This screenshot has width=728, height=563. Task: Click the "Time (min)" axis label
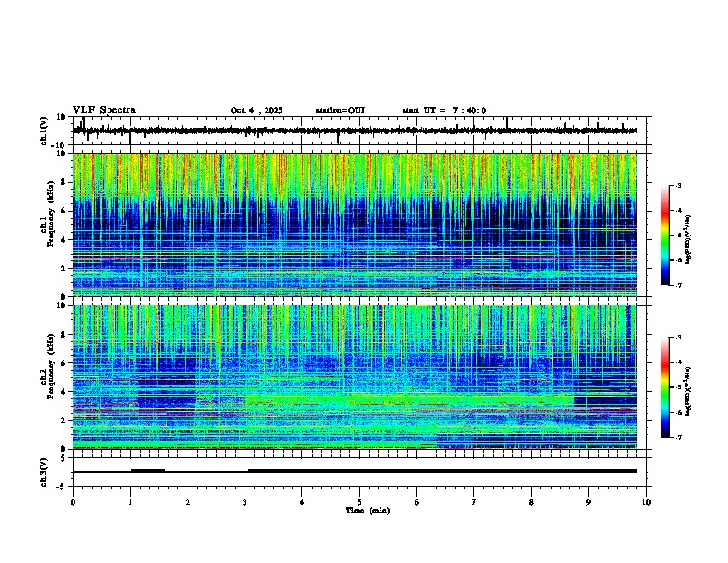point(368,511)
